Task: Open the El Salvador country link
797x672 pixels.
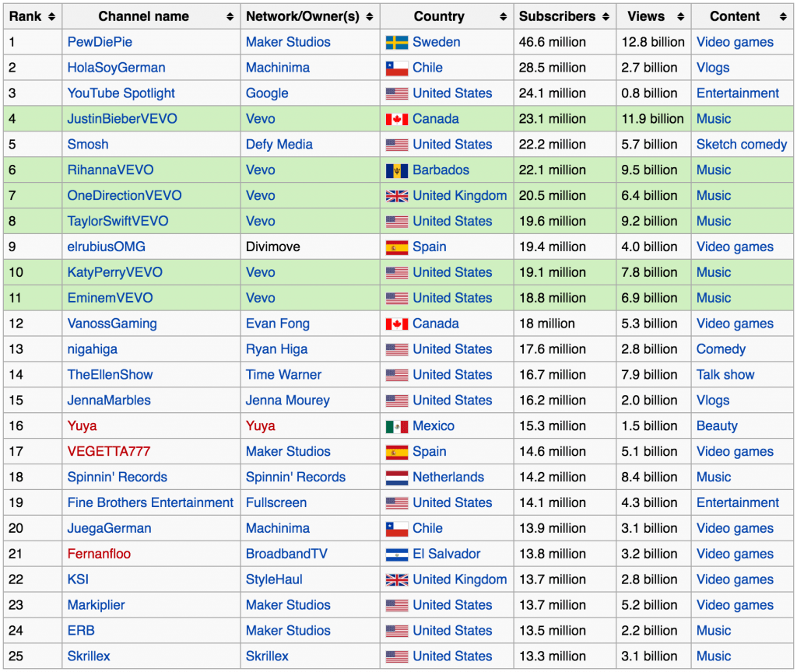Action: [x=446, y=554]
